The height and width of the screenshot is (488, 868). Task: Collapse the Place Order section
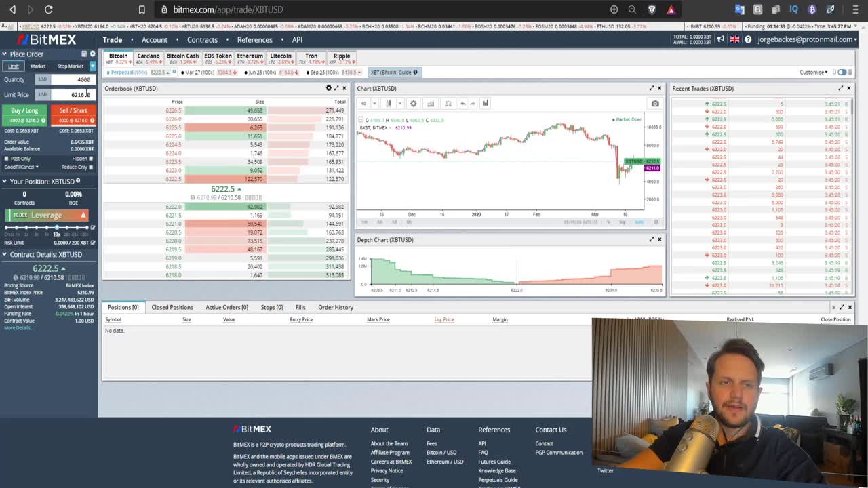[x=4, y=54]
